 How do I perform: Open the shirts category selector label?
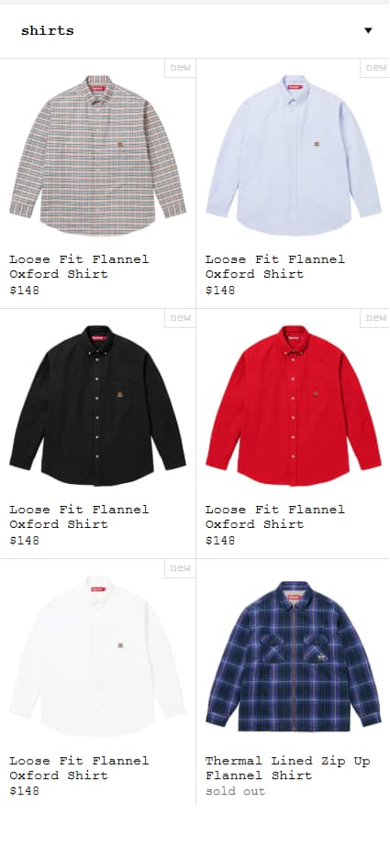[47, 30]
